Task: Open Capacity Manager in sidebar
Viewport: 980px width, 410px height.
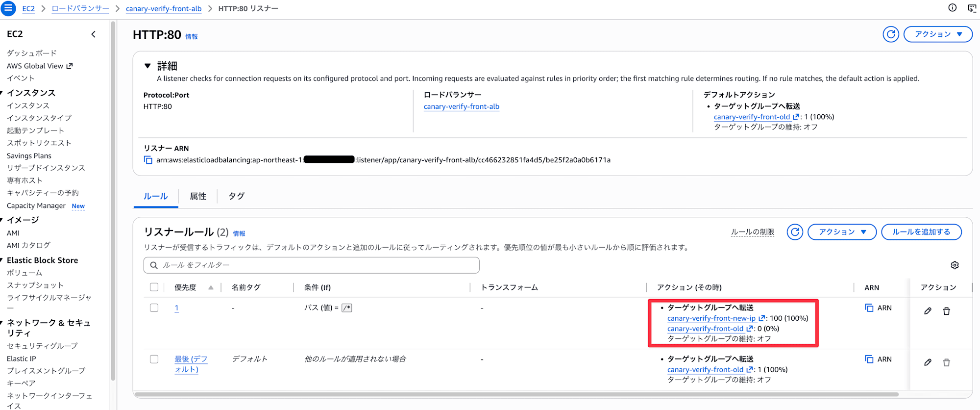Action: pyautogui.click(x=36, y=205)
